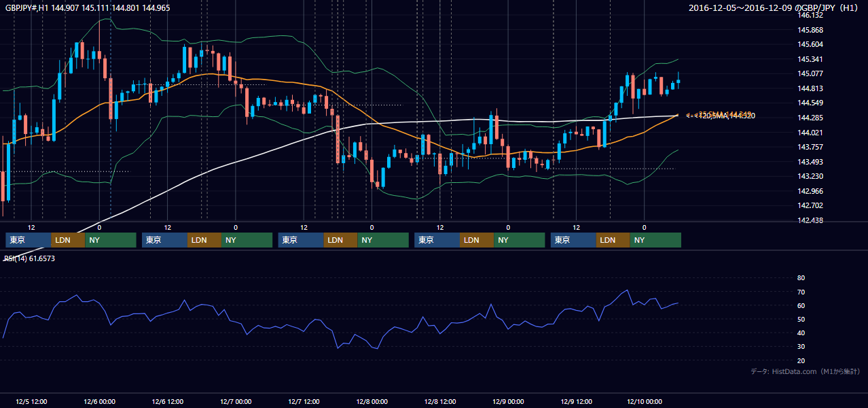
Task: Click the 東京 session block for December 5
Action: click(x=29, y=240)
